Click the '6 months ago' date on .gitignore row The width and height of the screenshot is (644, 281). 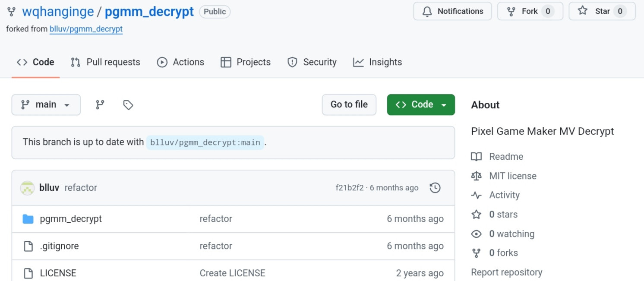click(415, 246)
